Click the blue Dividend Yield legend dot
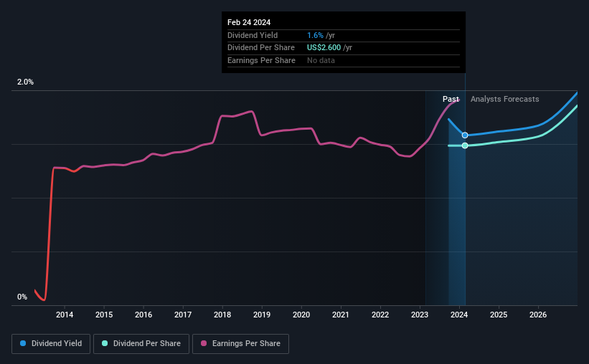The height and width of the screenshot is (364, 589). [x=23, y=343]
